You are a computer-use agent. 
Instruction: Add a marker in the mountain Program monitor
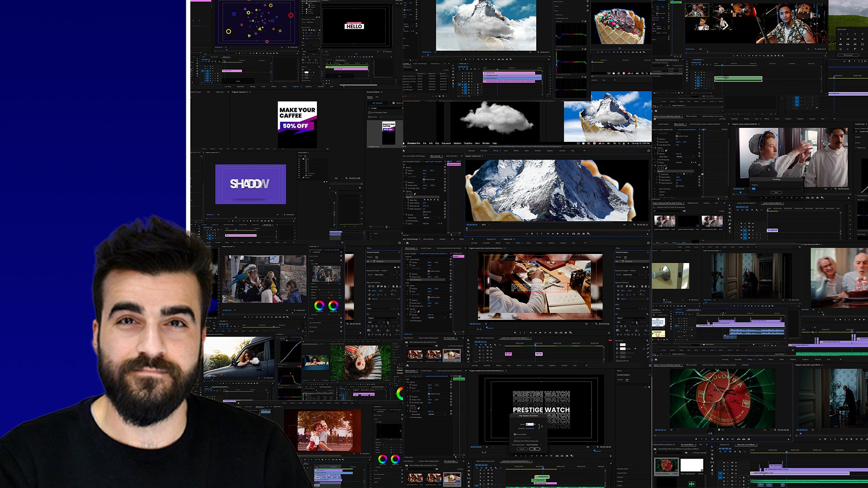coord(532,234)
